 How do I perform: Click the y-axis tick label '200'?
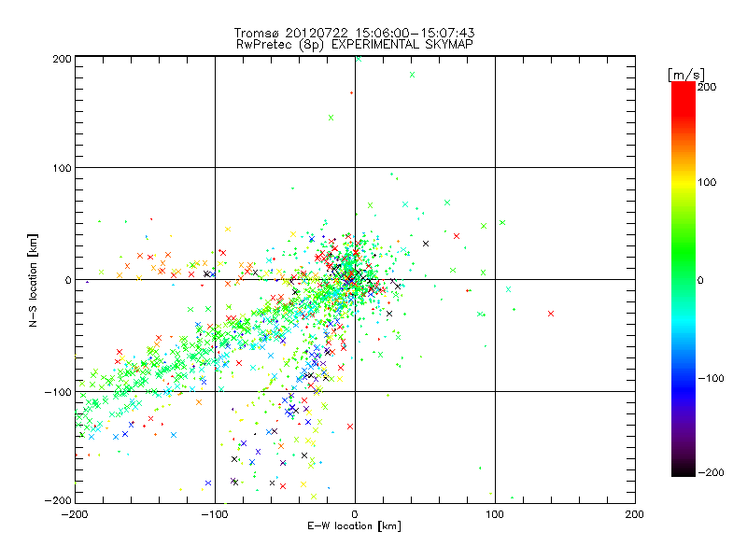pyautogui.click(x=63, y=59)
